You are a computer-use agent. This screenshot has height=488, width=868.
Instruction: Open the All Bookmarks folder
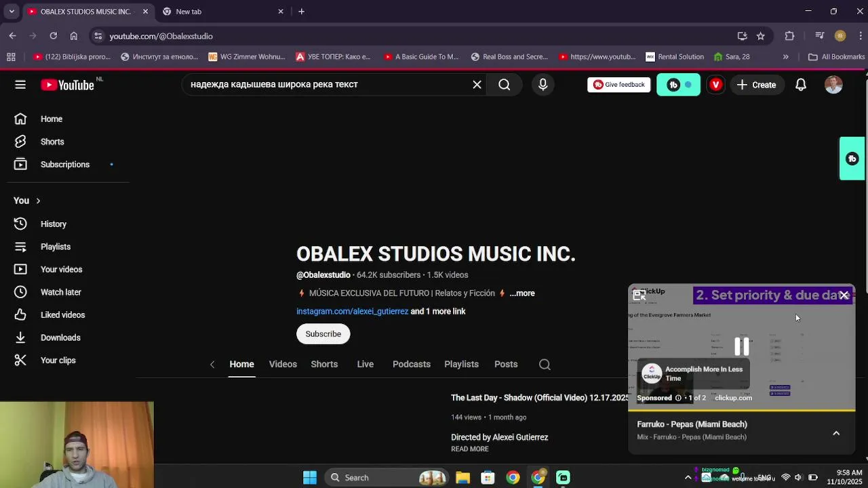[836, 57]
